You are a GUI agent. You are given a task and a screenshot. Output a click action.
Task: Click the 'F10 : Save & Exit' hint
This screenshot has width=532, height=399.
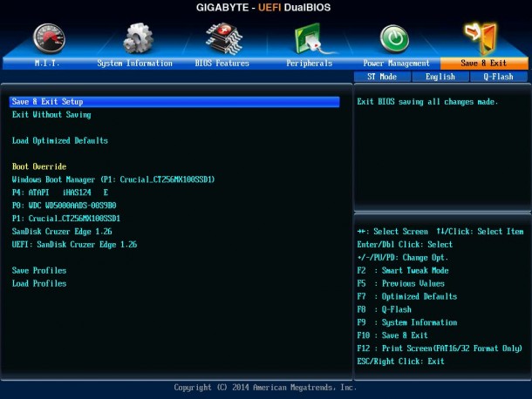(x=392, y=335)
